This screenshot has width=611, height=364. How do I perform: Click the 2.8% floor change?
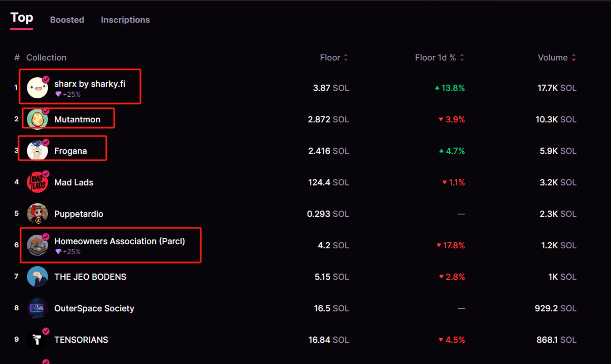pos(452,277)
